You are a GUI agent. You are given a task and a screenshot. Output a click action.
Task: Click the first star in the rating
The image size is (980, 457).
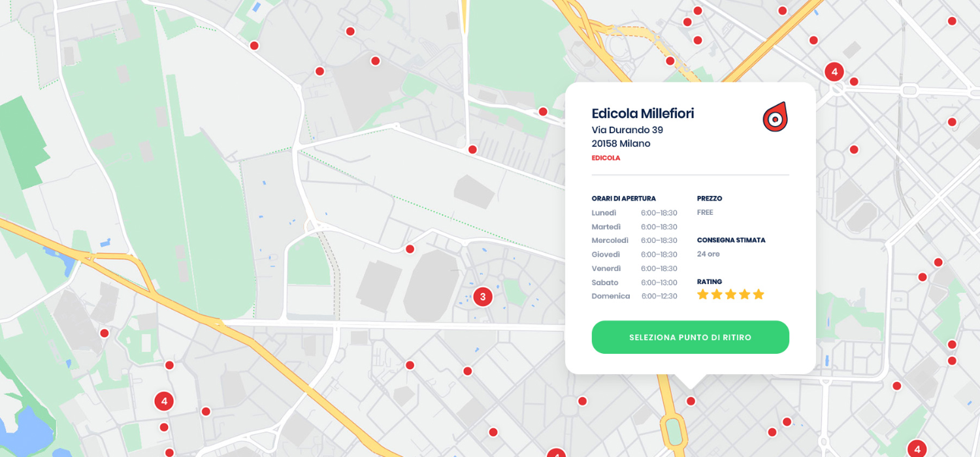click(703, 294)
